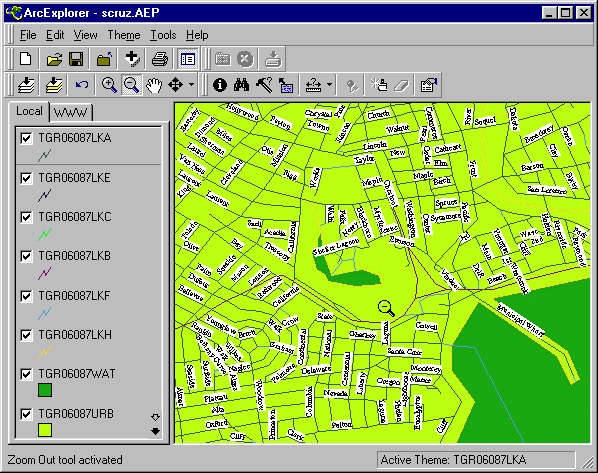
Task: Click the four-way directional pan arrows icon
Action: pyautogui.click(x=175, y=85)
